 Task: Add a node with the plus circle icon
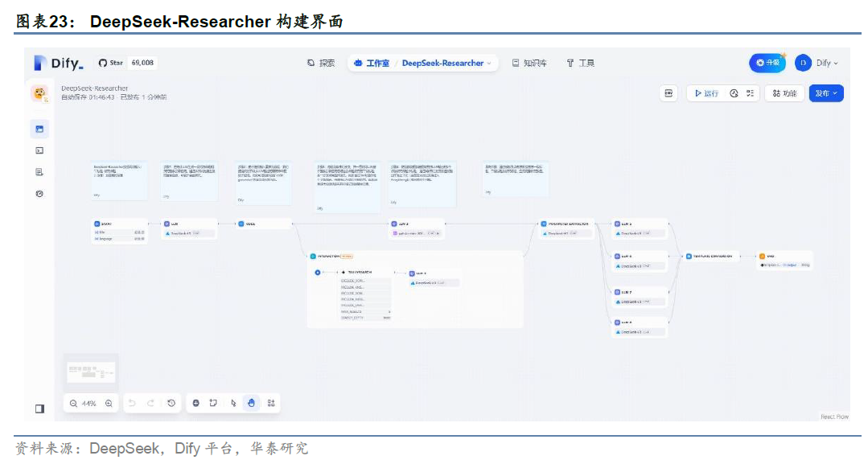click(195, 403)
